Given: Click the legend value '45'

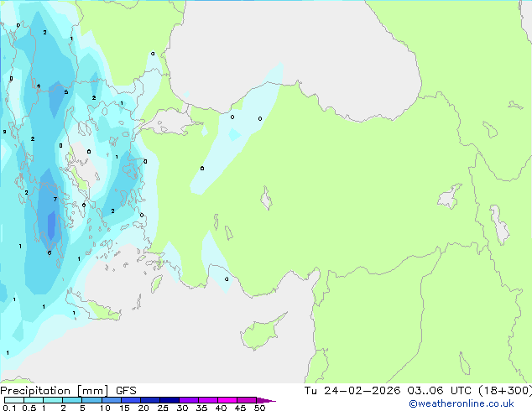Looking at the screenshot, I should (x=240, y=408).
